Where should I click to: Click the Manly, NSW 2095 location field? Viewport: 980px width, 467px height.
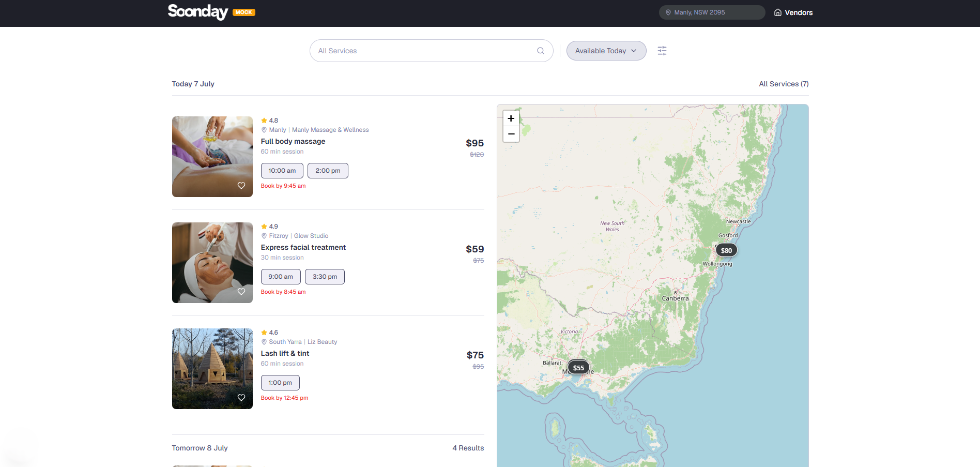pos(712,12)
